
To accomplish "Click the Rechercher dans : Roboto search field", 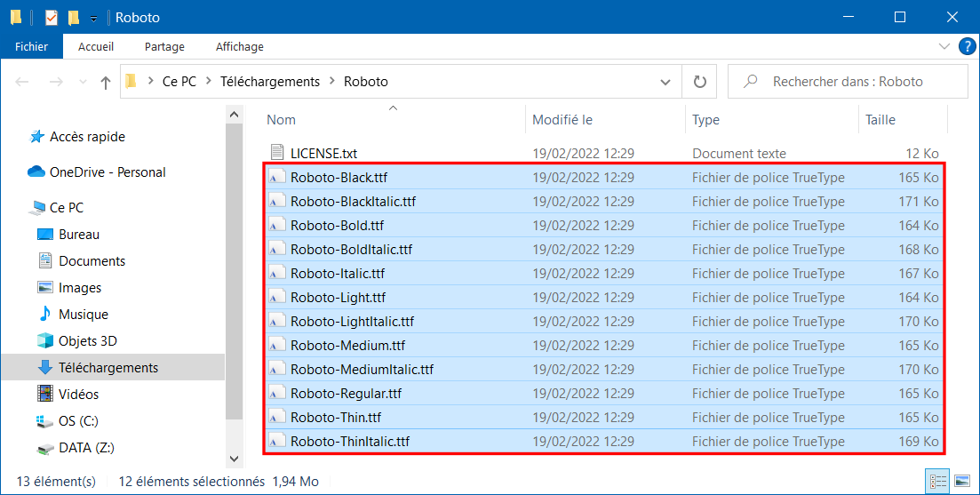I will point(848,81).
